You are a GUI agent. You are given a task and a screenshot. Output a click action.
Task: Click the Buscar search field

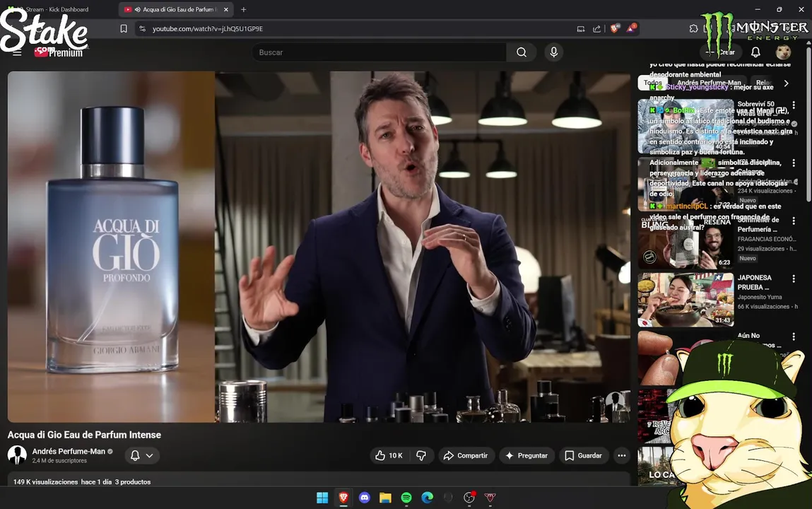pos(379,52)
